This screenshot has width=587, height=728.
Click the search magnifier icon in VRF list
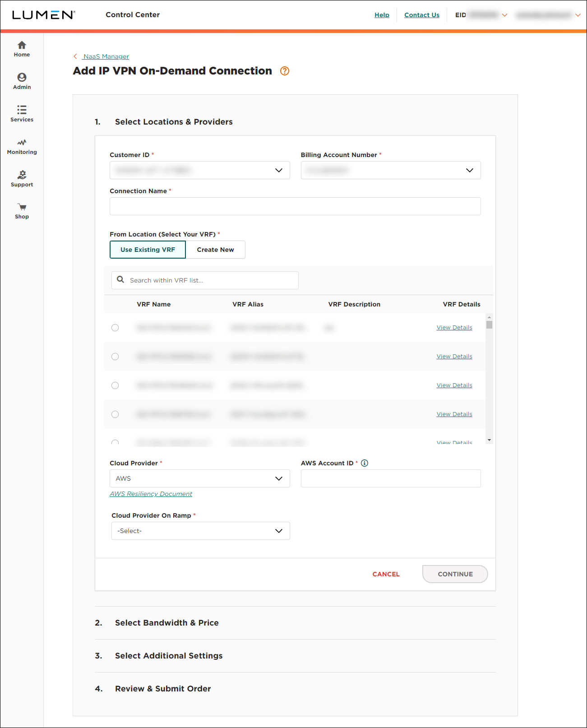(120, 280)
